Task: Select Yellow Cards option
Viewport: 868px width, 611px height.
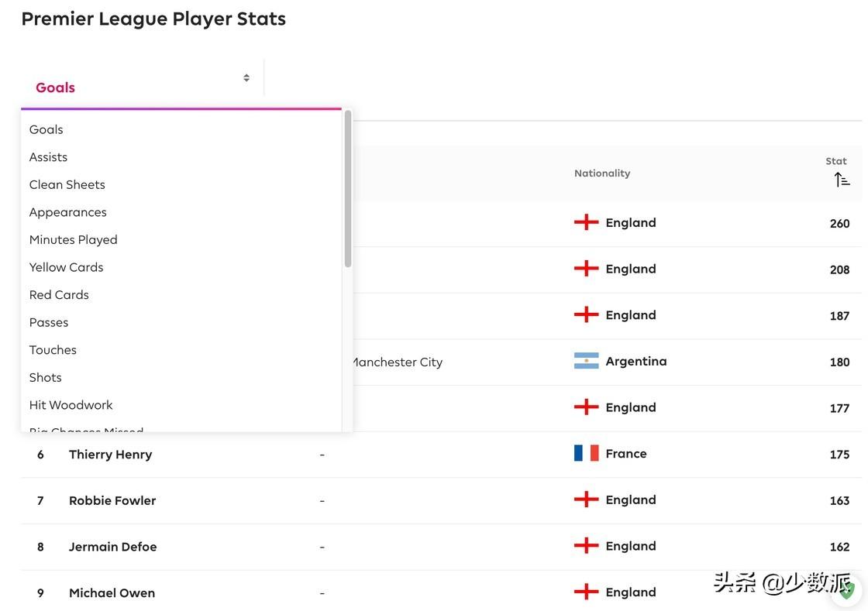Action: coord(66,267)
